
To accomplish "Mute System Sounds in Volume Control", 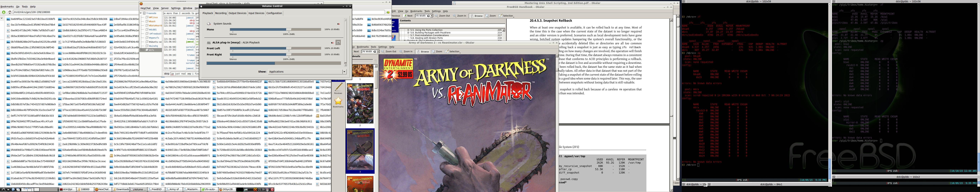I will [x=338, y=24].
